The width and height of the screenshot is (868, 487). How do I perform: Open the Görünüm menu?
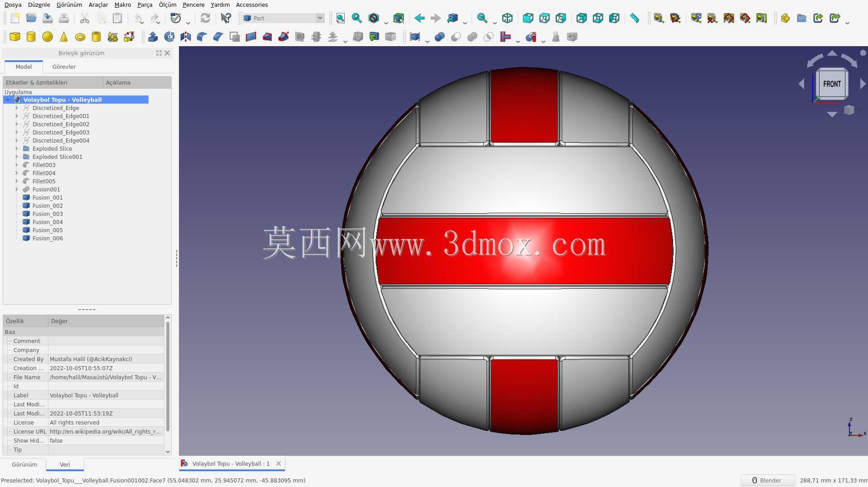click(69, 5)
